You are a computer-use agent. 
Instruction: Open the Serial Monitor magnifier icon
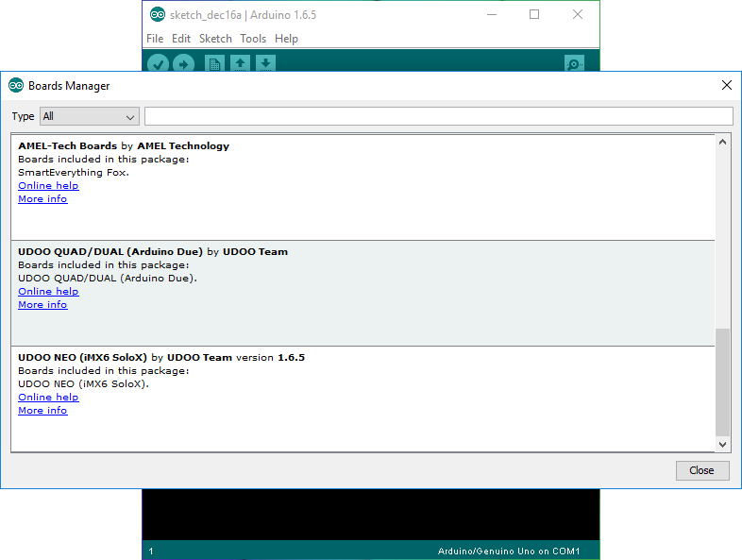point(575,63)
